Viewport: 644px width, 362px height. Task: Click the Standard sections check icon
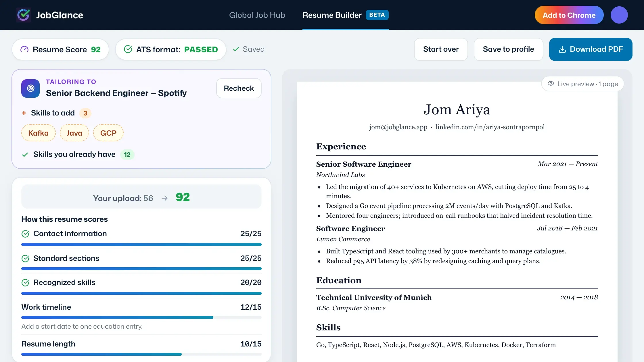[x=25, y=259]
